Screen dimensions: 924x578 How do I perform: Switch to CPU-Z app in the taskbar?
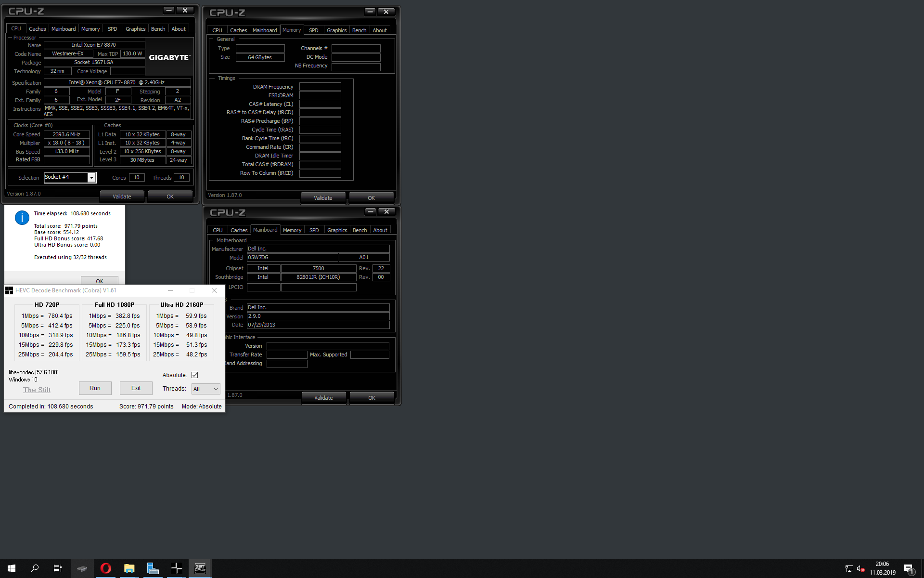click(200, 568)
